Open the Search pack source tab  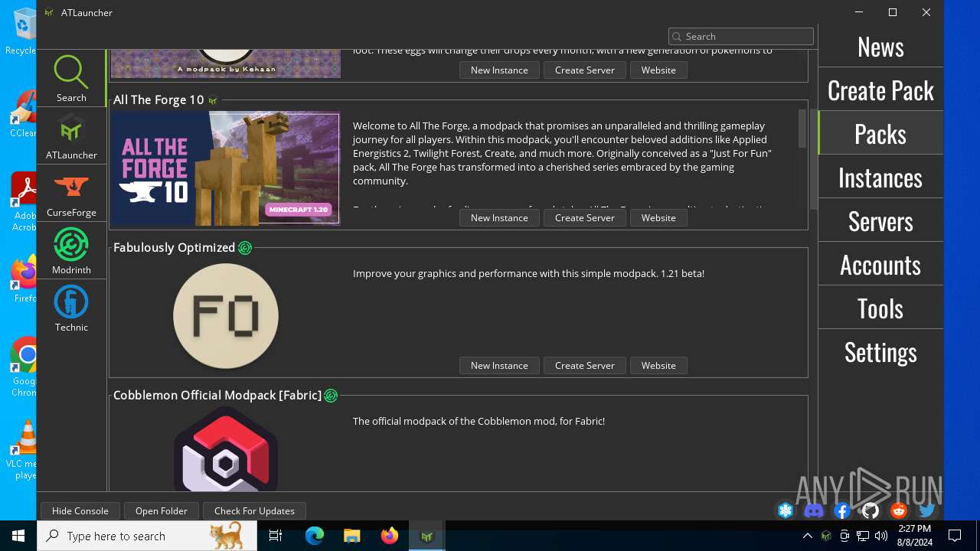tap(71, 78)
